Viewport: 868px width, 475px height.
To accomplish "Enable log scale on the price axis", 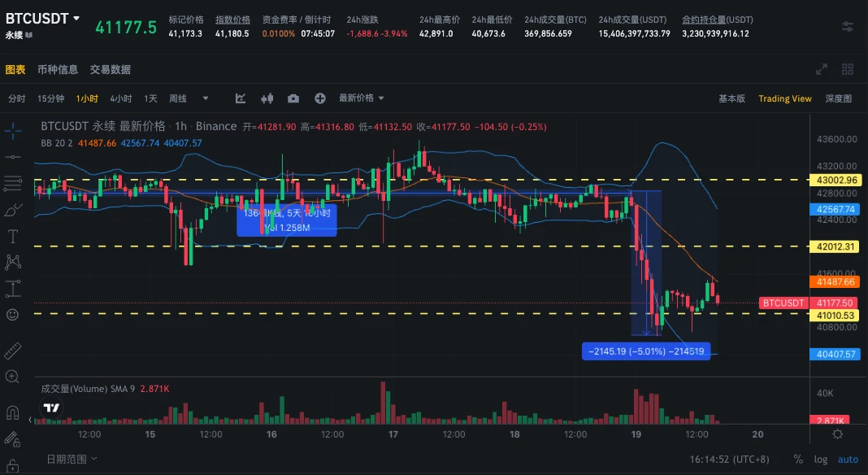I will click(x=821, y=459).
